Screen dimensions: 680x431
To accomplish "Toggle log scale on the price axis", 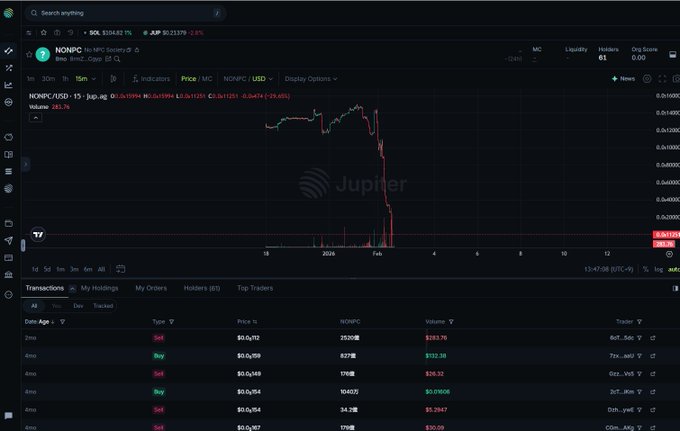I will click(x=658, y=269).
